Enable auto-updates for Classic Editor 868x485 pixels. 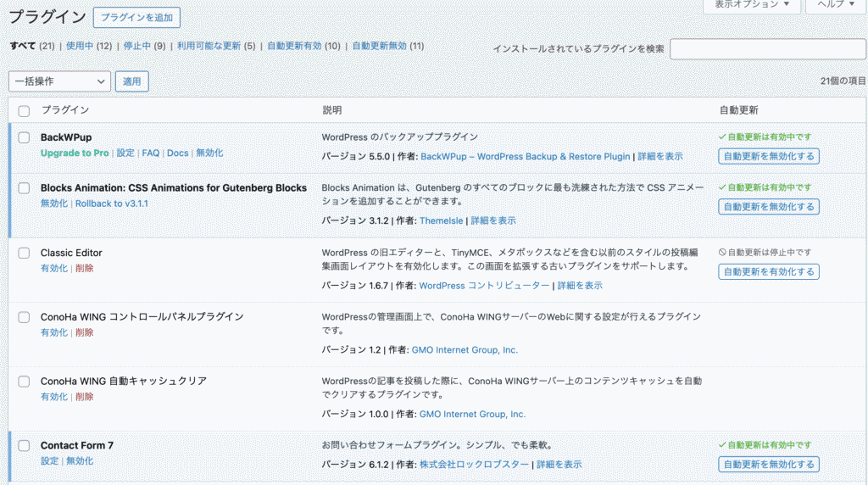[x=769, y=272]
